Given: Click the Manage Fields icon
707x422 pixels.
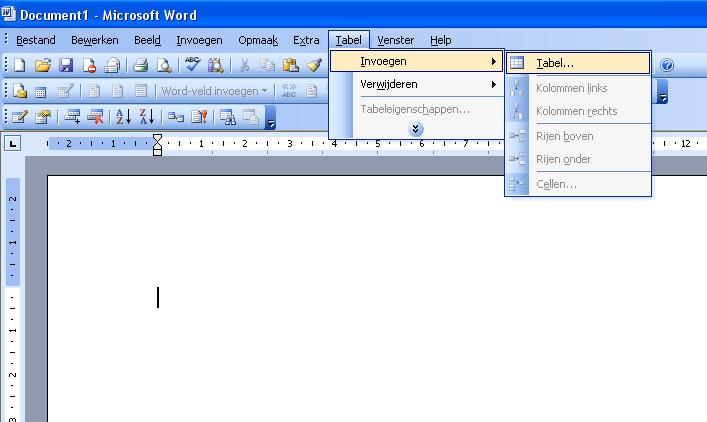Looking at the screenshot, I should tap(43, 117).
